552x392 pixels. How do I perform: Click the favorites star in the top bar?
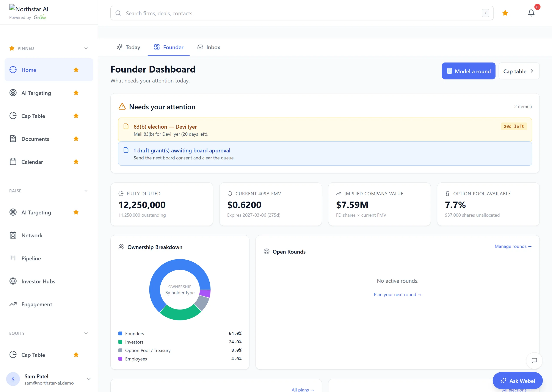tap(505, 13)
